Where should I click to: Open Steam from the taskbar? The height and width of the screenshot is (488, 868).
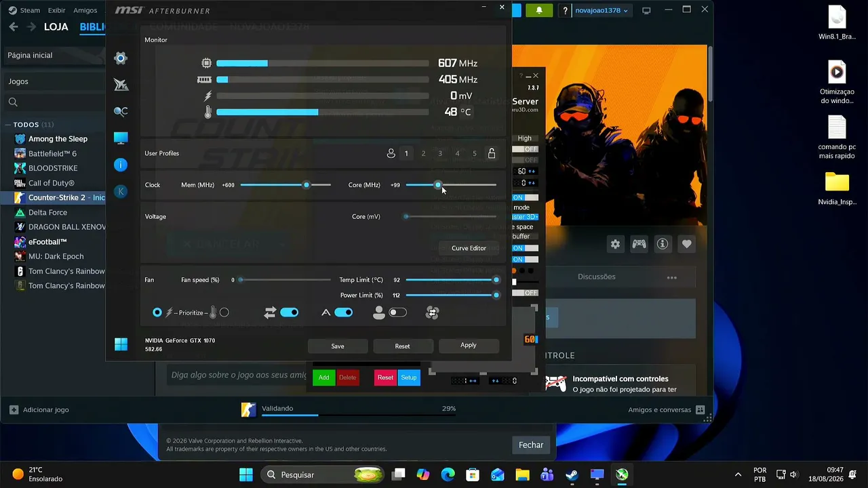coord(572,474)
